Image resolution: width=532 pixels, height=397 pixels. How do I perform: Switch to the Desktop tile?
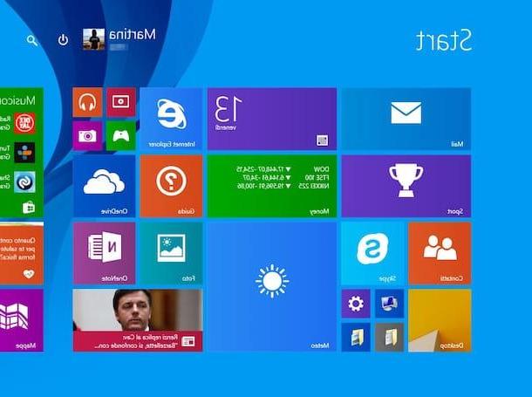pyautogui.click(x=440, y=320)
